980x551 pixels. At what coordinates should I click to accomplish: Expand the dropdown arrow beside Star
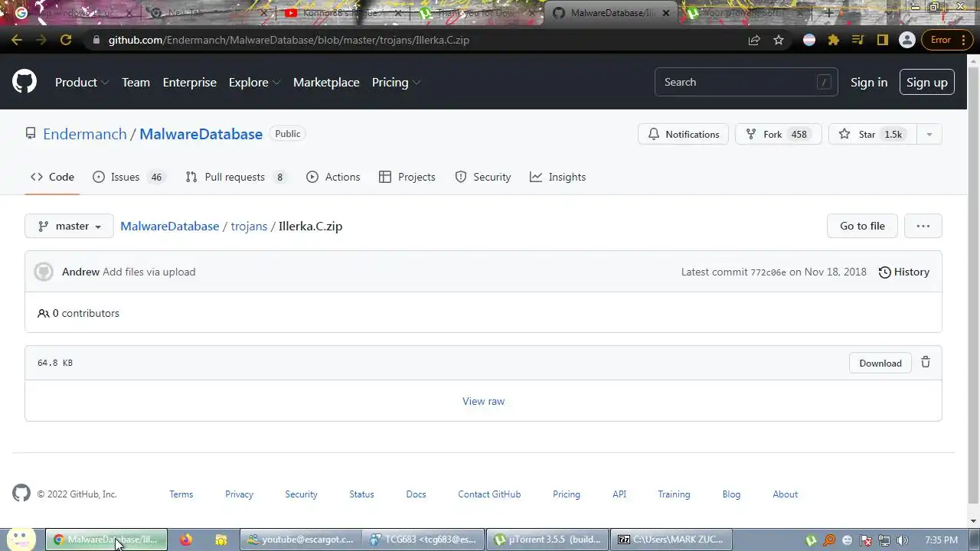coord(929,134)
